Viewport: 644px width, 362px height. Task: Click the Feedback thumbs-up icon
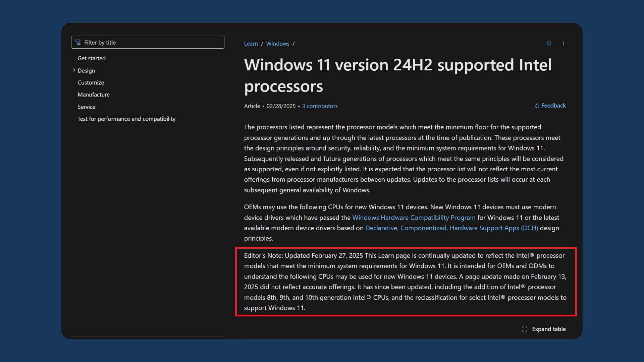537,106
